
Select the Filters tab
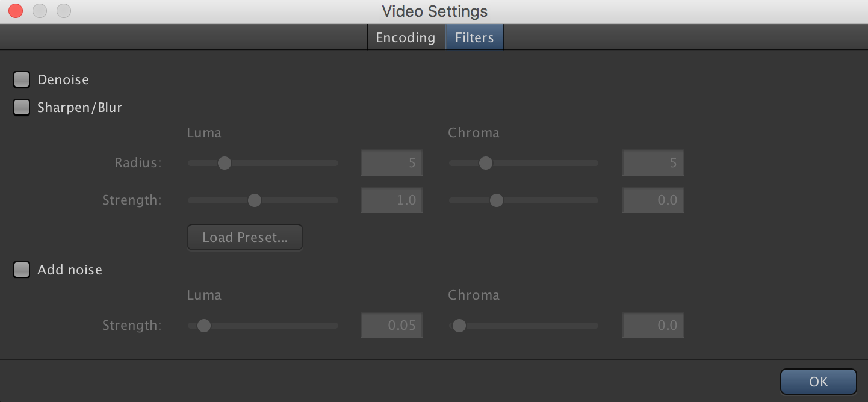(474, 37)
